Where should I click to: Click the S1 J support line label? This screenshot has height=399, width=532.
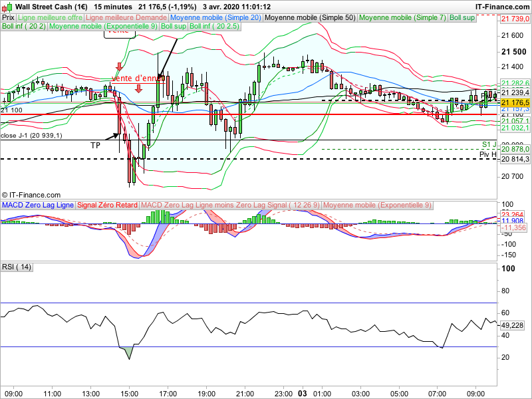coord(489,145)
